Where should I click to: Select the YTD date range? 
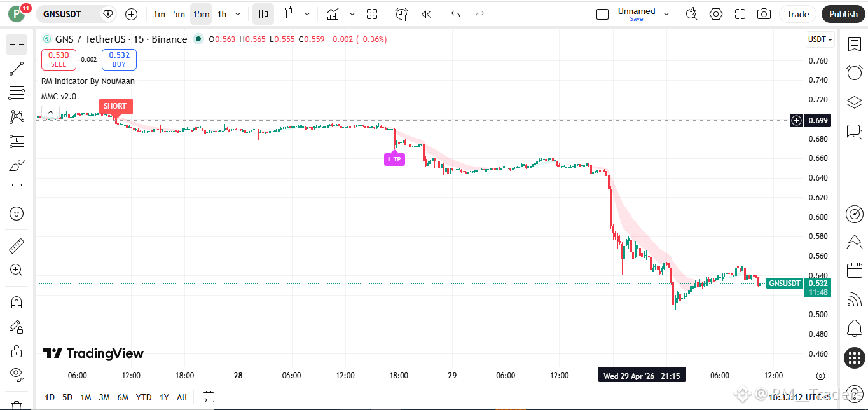click(144, 397)
